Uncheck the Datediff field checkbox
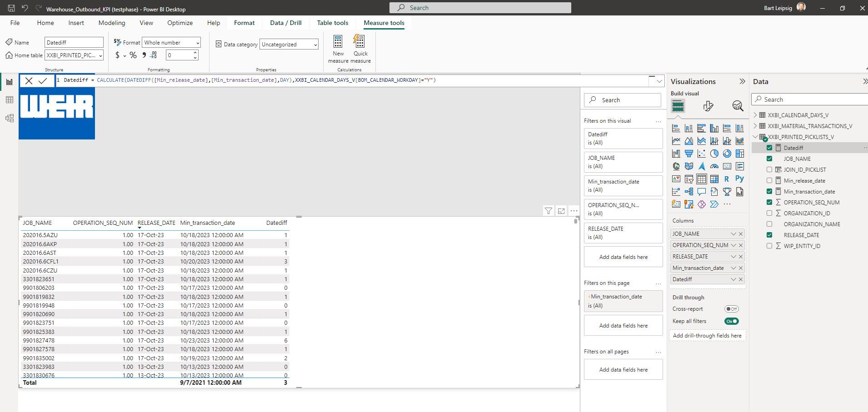This screenshot has height=412, width=868. pyautogui.click(x=769, y=148)
